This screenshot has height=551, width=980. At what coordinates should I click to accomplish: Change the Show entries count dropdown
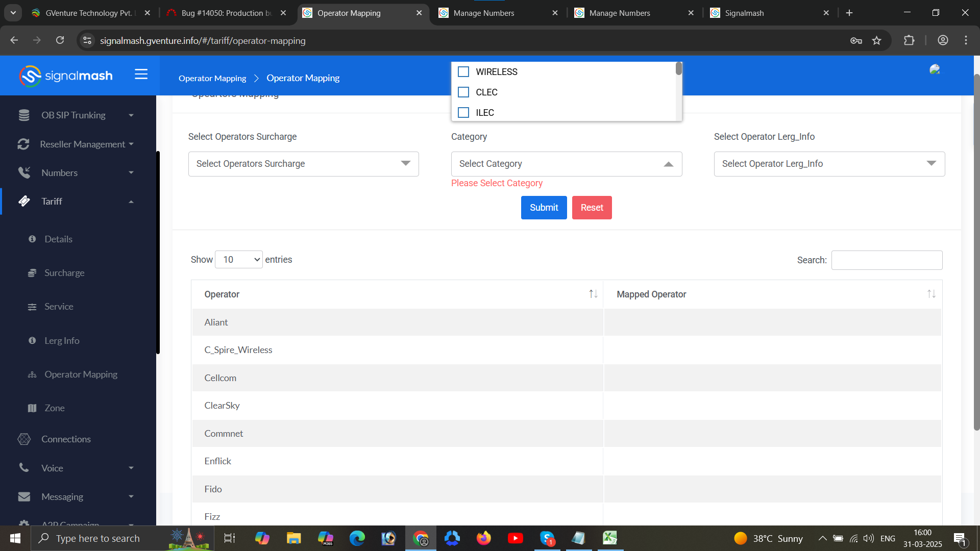pyautogui.click(x=239, y=260)
